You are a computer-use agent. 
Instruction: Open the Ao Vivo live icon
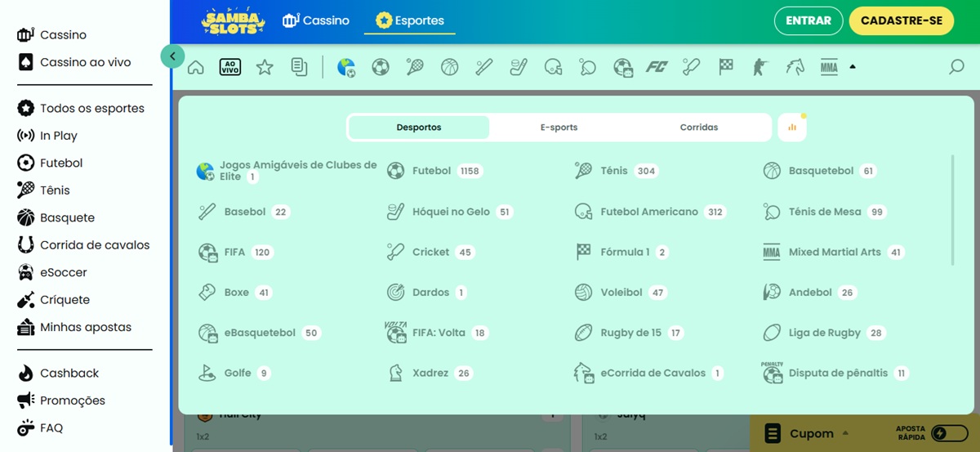230,67
